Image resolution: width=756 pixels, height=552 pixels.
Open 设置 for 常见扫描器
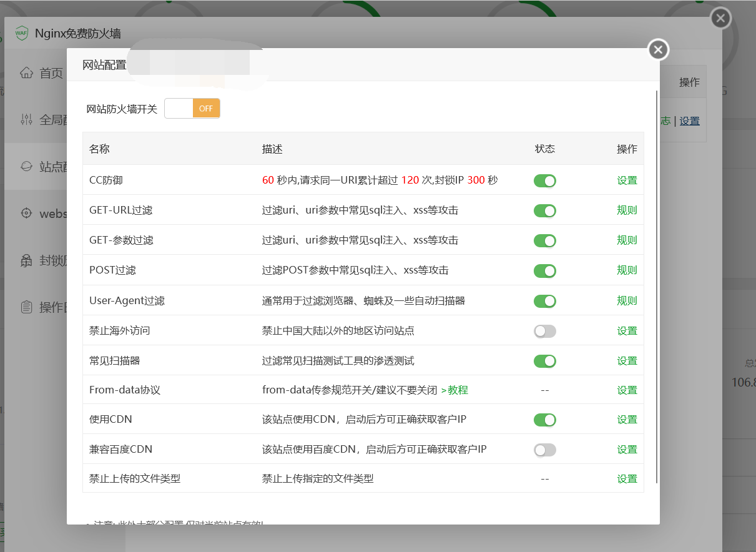[x=627, y=360]
